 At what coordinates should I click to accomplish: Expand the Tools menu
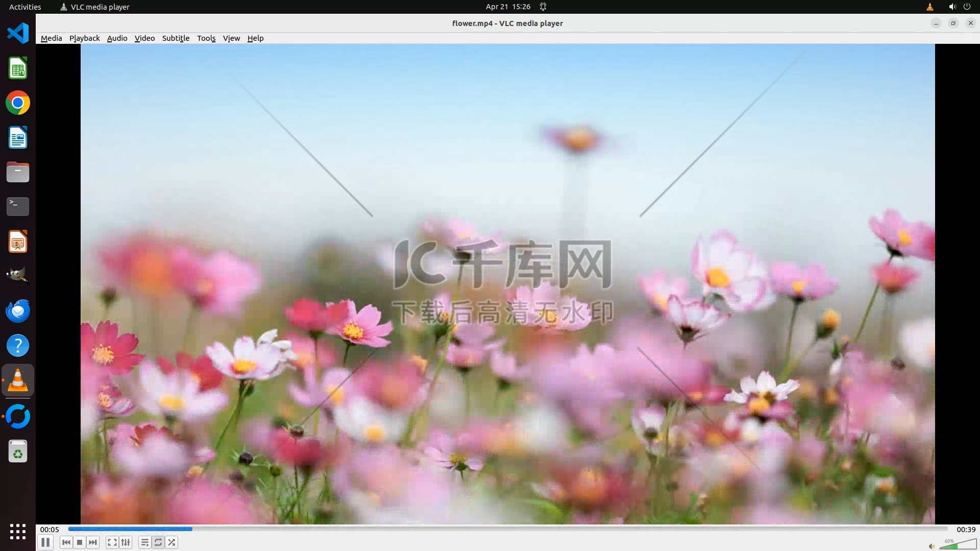coord(206,38)
